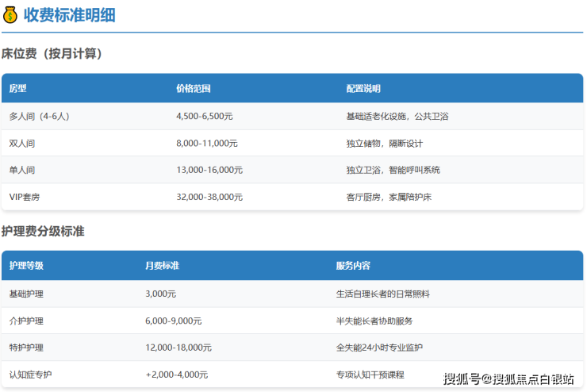The image size is (587, 392).
Task: Click the 收费标准明细 page heading
Action: pyautogui.click(x=70, y=14)
